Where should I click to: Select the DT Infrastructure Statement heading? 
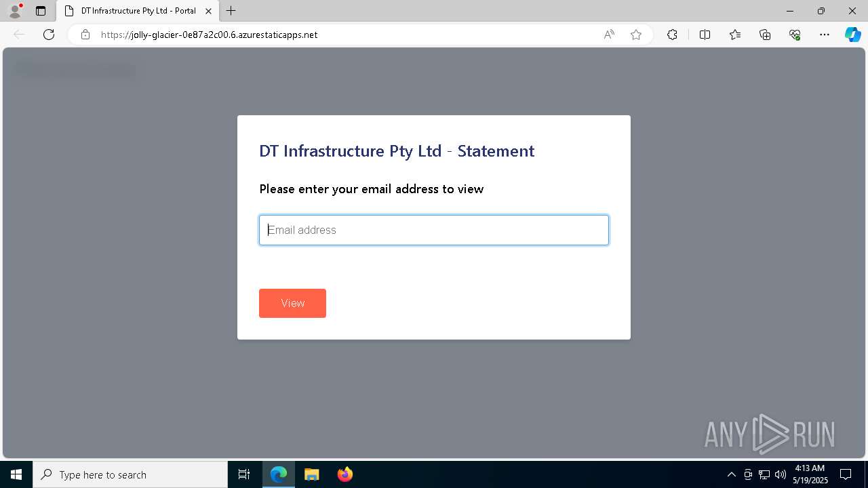click(x=397, y=150)
